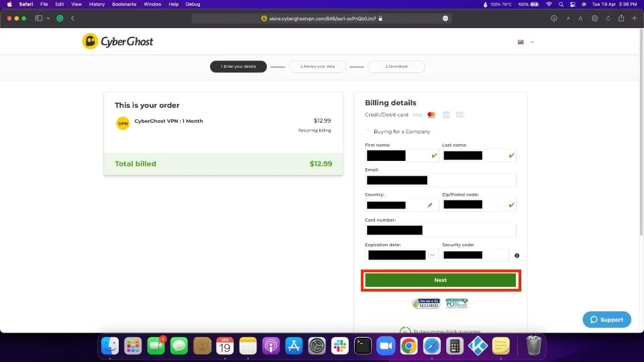Click the yellow VPN product icon
Screen dimensions: 644x362
tap(123, 123)
